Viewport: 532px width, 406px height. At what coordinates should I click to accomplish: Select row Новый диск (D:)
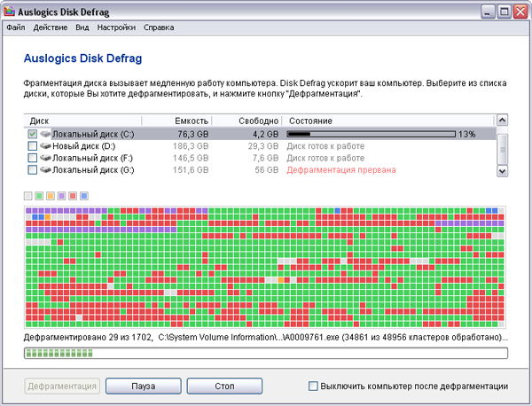(260, 146)
